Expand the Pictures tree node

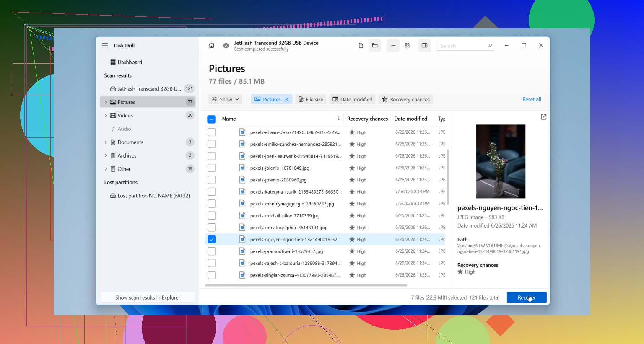click(106, 102)
